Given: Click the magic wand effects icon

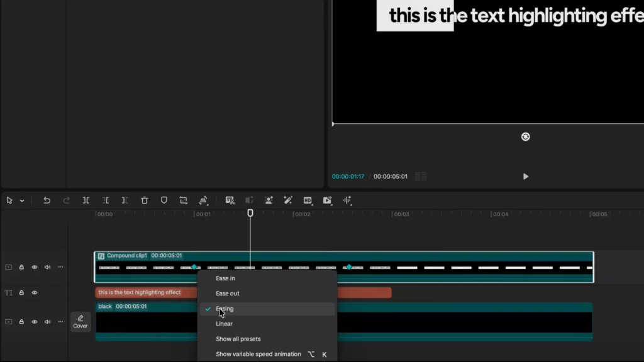Looking at the screenshot, I should click(x=288, y=200).
